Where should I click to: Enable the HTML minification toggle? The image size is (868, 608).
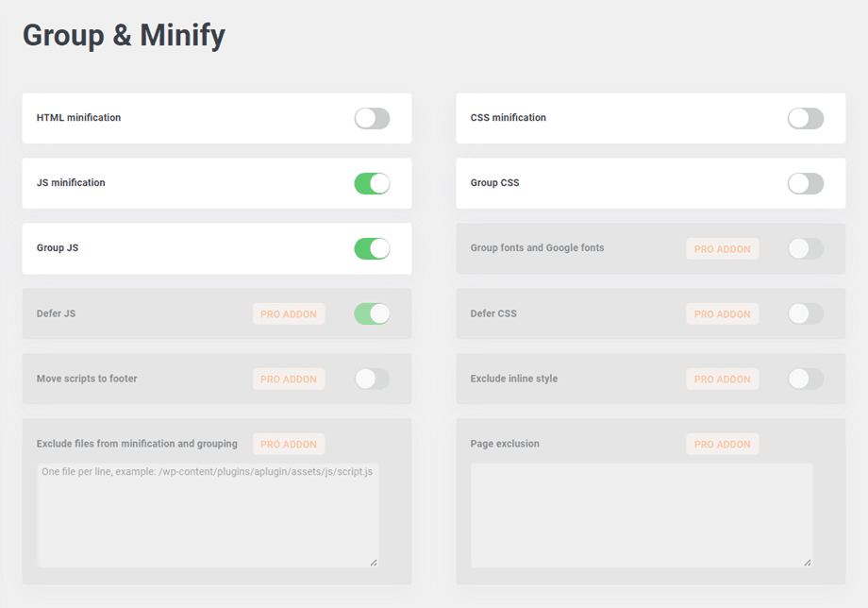[x=372, y=118]
